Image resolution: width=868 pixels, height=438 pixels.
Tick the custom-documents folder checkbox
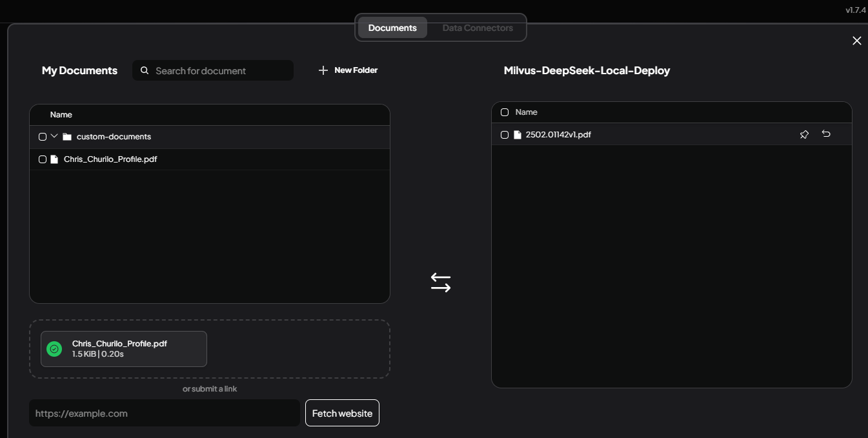[43, 137]
